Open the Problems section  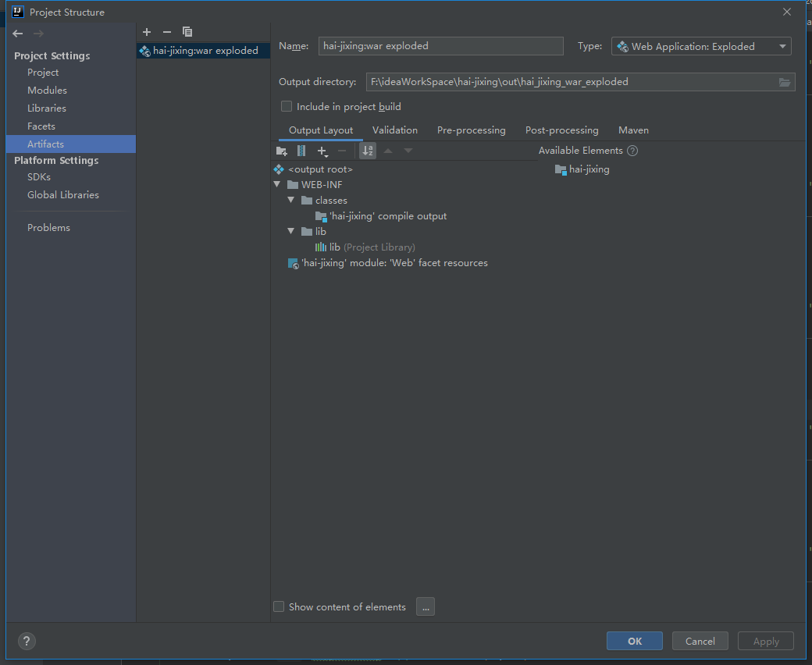(48, 228)
